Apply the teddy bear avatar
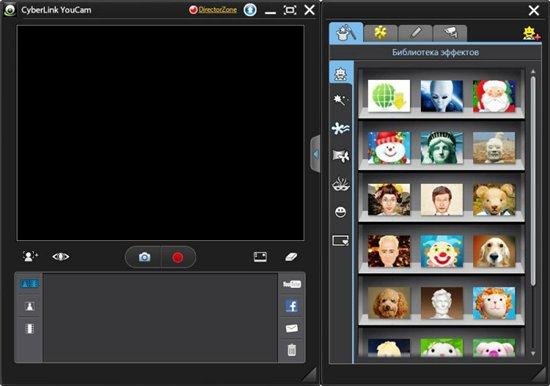The image size is (550, 386). [x=494, y=199]
